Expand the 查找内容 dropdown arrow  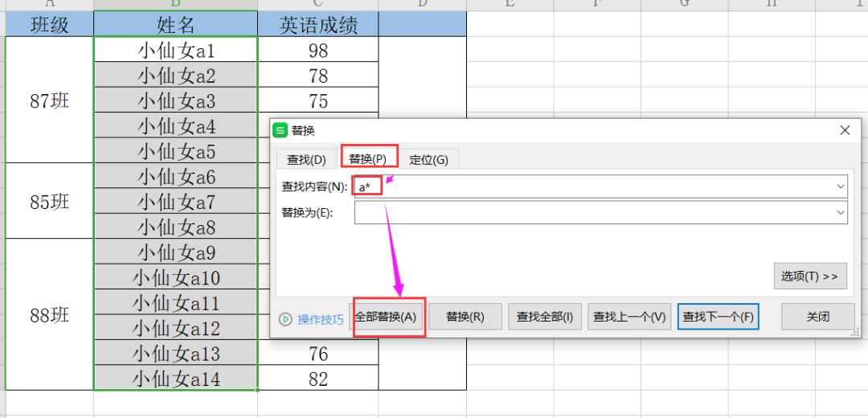pyautogui.click(x=841, y=187)
